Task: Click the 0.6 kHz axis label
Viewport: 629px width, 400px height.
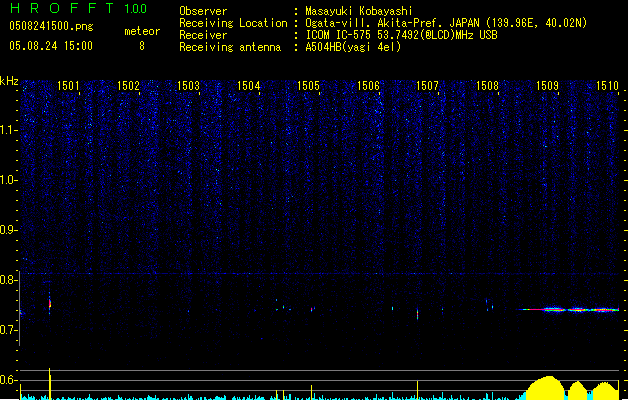Action: tap(8, 380)
